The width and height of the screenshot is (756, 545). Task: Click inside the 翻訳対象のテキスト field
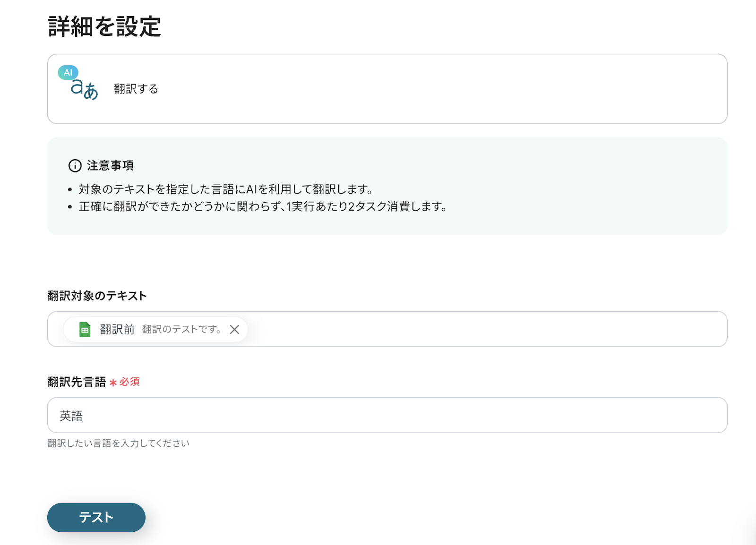(387, 329)
